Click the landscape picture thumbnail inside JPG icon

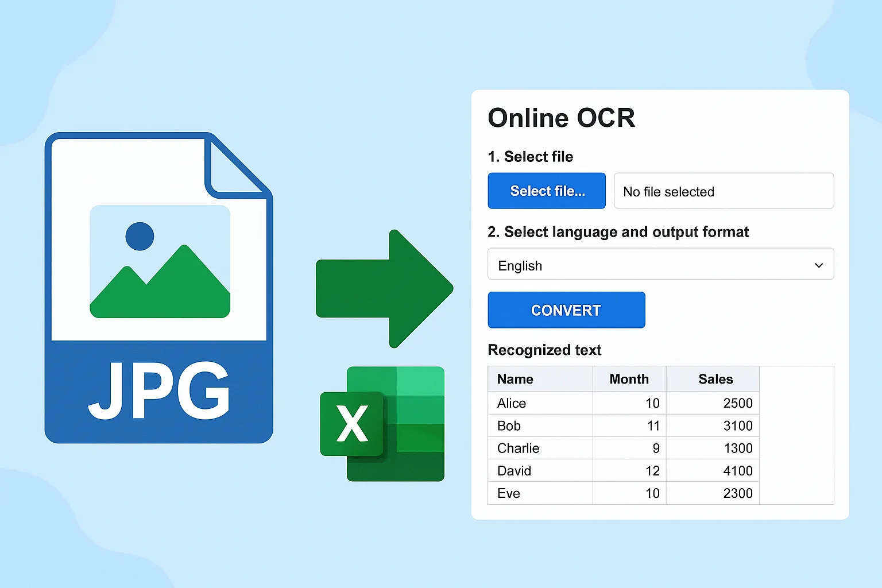tap(160, 261)
